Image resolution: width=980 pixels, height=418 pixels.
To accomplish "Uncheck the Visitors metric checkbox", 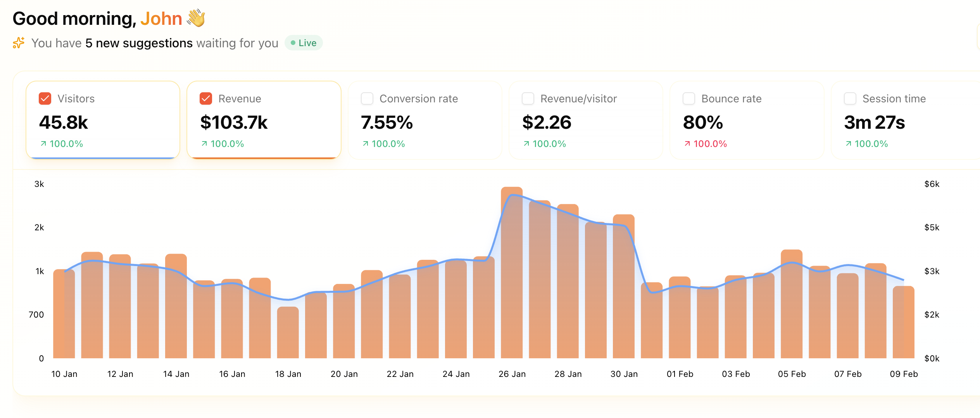I will click(44, 98).
